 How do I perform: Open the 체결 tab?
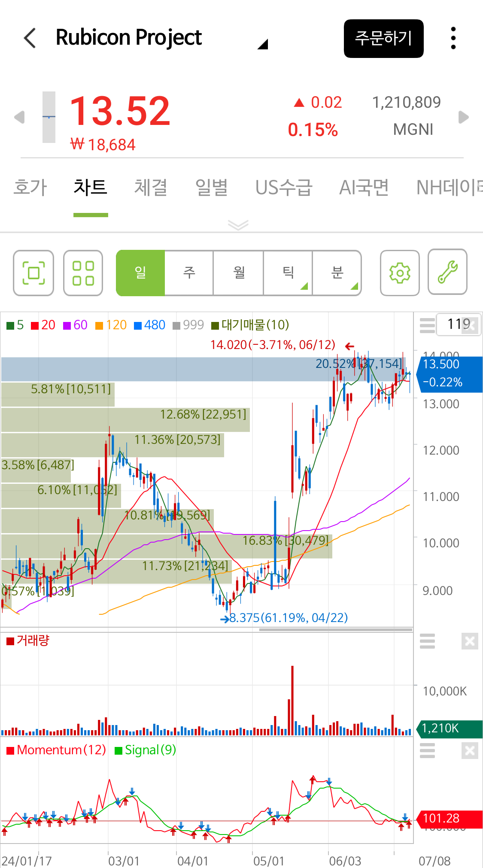(151, 188)
